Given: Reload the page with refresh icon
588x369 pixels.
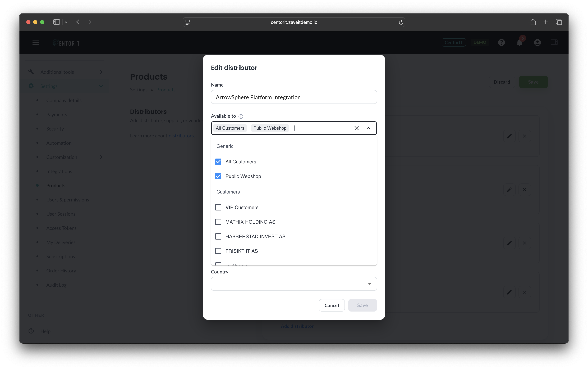Looking at the screenshot, I should pos(401,22).
